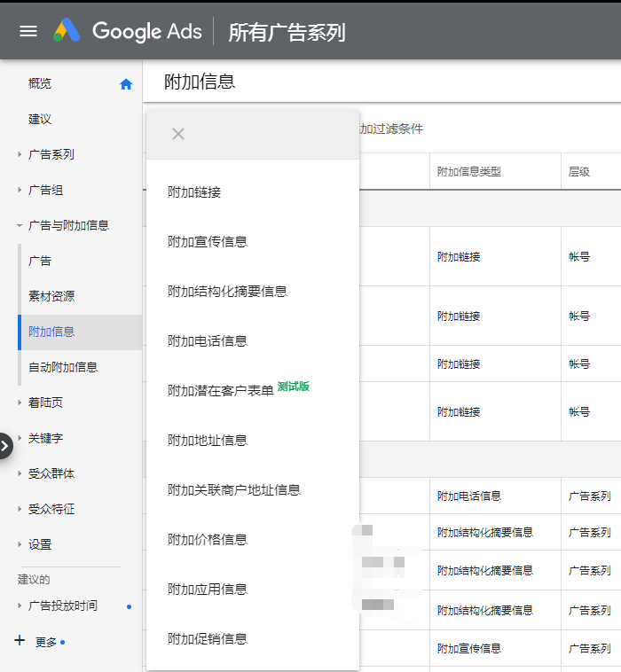Viewport: 621px width, 672px height.
Task: Expand the 广告系列 tree arrow
Action: [x=20, y=154]
